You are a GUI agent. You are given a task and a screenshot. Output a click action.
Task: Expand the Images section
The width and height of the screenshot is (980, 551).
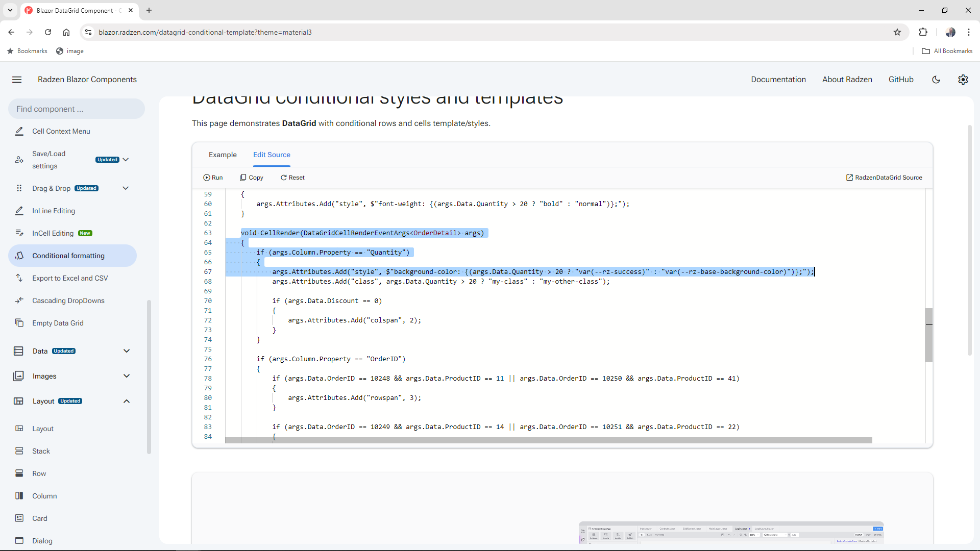pos(127,376)
